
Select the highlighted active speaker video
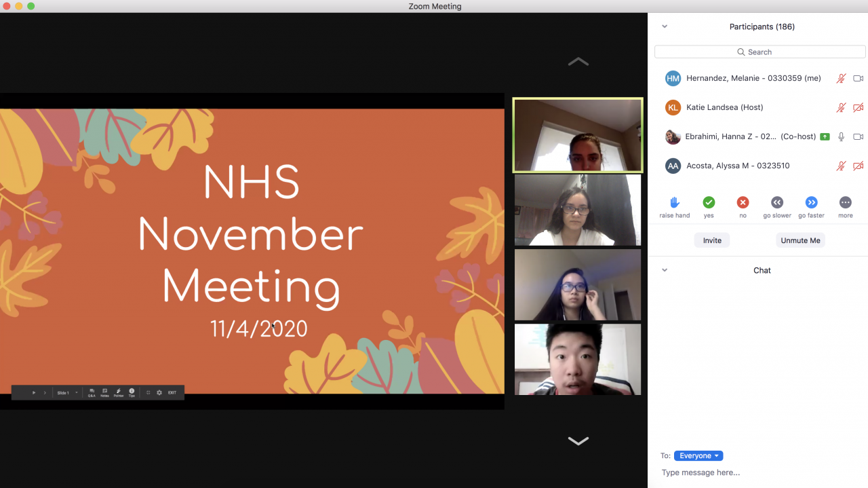click(x=578, y=135)
